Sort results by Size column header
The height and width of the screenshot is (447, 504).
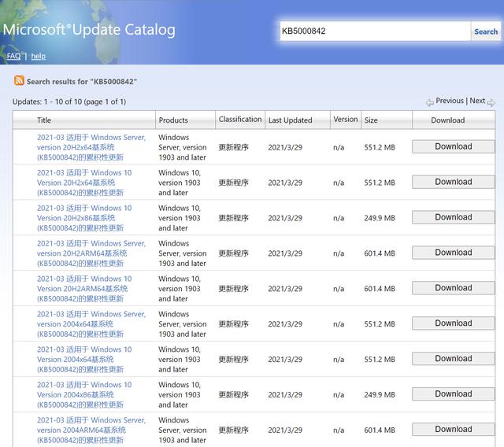371,120
